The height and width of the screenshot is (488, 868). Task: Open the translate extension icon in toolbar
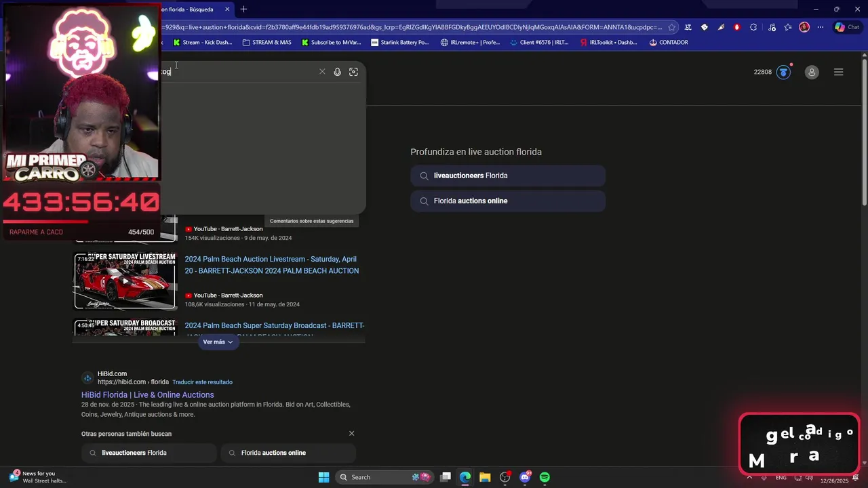pyautogui.click(x=688, y=27)
